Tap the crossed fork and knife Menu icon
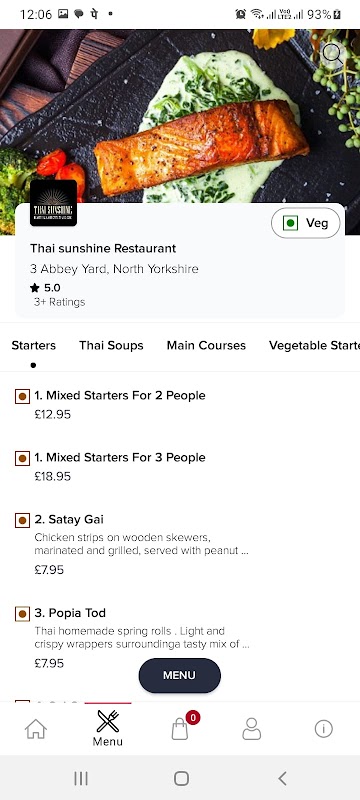The height and width of the screenshot is (800, 360). [108, 721]
